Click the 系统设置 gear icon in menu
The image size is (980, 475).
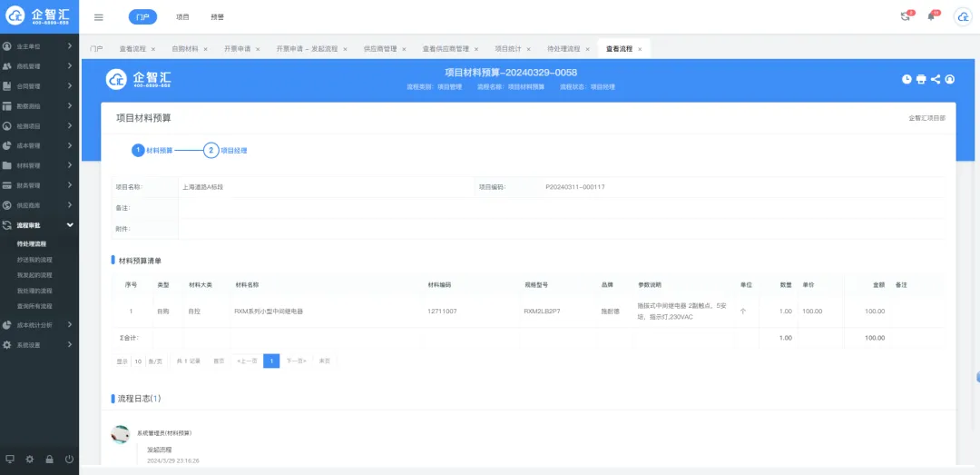click(7, 345)
